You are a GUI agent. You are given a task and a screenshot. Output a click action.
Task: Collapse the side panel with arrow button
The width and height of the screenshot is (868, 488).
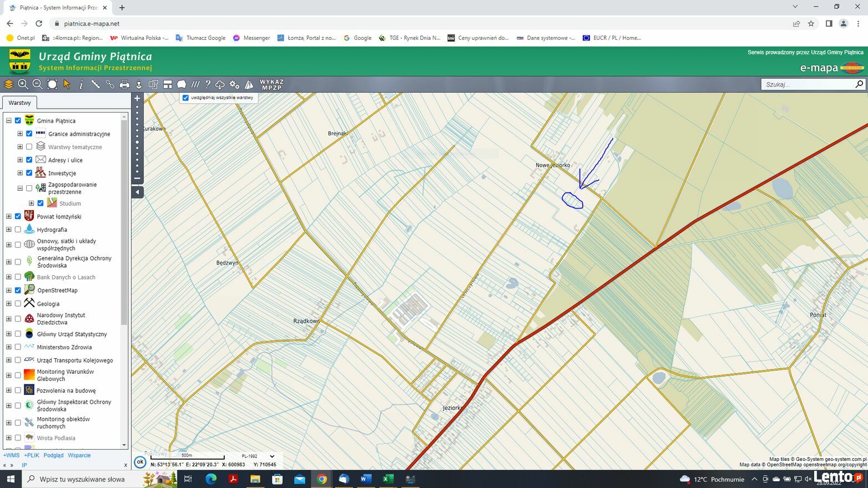[x=138, y=192]
